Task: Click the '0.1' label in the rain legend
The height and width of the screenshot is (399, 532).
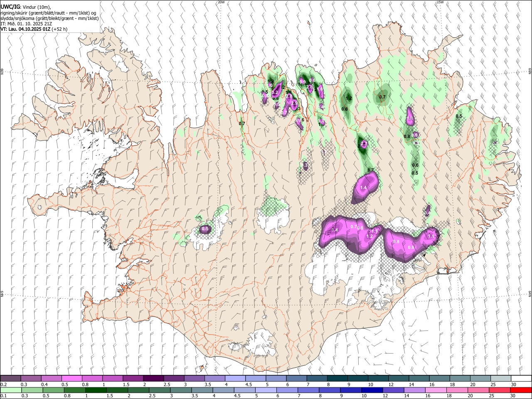Action: point(3,396)
